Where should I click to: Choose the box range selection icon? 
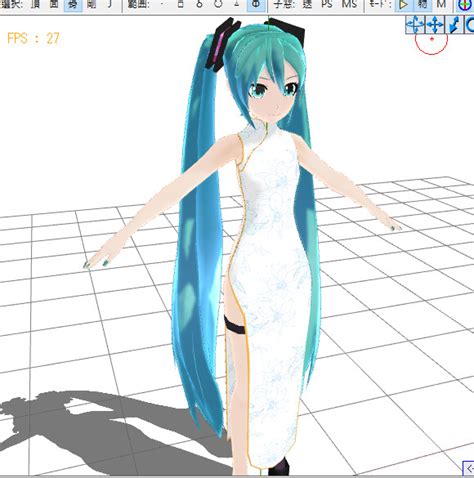point(181,5)
